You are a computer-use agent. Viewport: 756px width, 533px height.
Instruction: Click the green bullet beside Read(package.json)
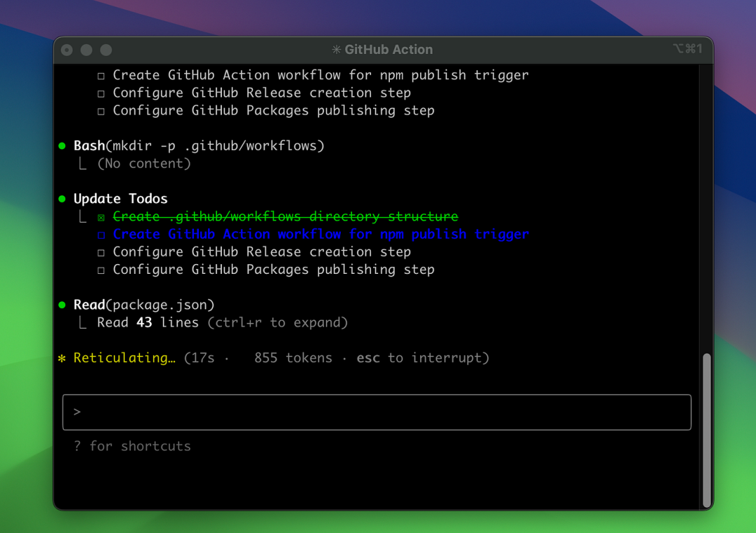(x=62, y=305)
